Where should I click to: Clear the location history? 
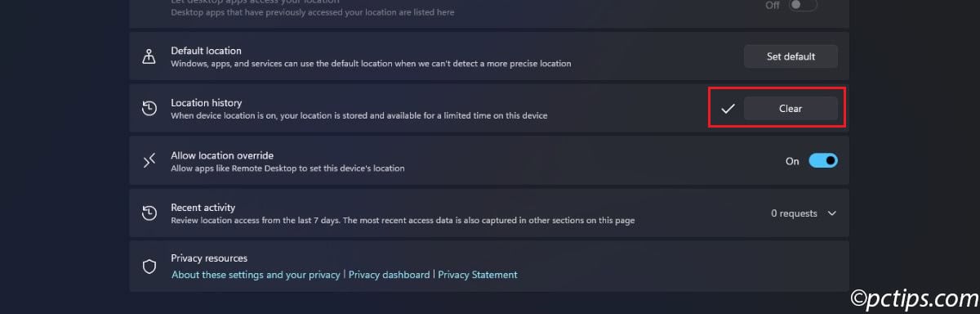pyautogui.click(x=791, y=109)
